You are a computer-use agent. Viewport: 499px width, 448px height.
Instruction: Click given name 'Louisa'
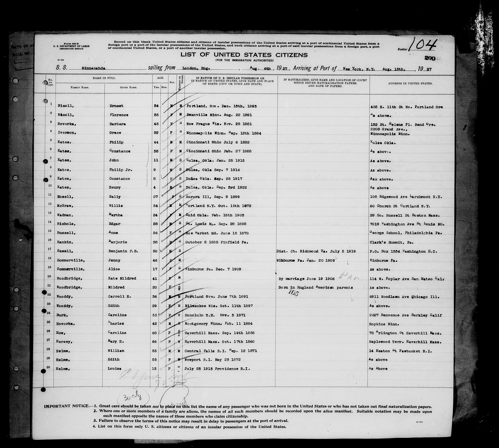point(115,368)
